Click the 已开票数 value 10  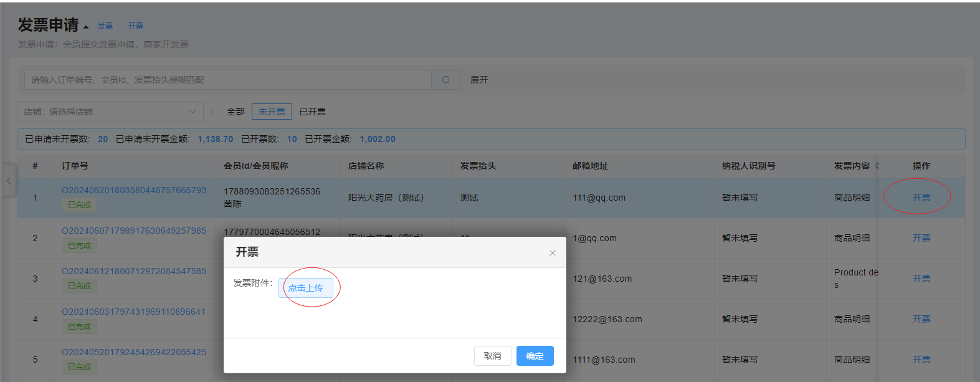point(292,139)
